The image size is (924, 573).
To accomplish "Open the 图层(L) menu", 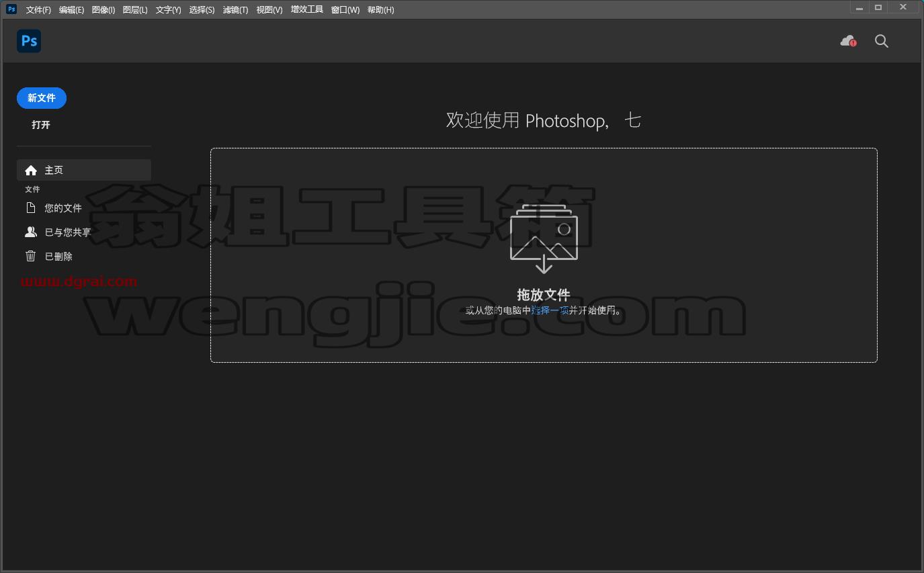I will click(x=135, y=9).
